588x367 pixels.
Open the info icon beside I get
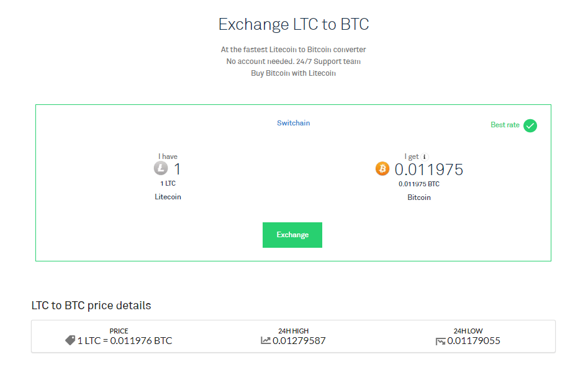click(x=424, y=157)
